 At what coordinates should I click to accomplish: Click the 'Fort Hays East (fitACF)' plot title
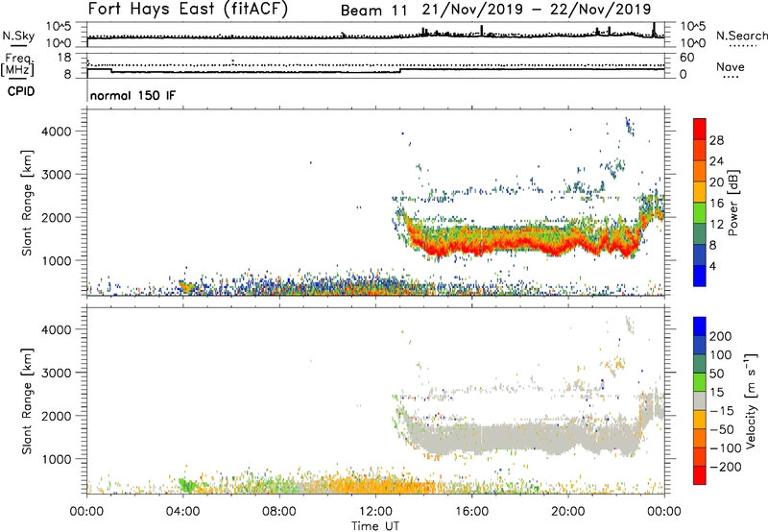[188, 10]
